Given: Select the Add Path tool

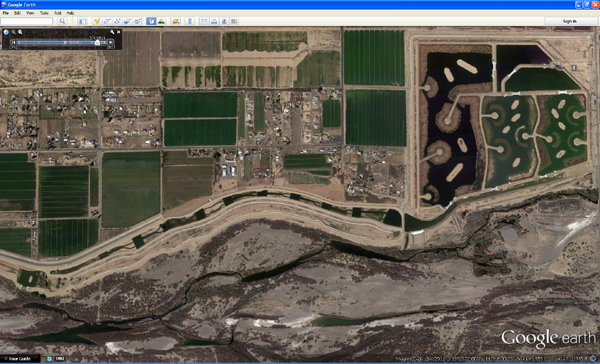Looking at the screenshot, I should tap(117, 21).
